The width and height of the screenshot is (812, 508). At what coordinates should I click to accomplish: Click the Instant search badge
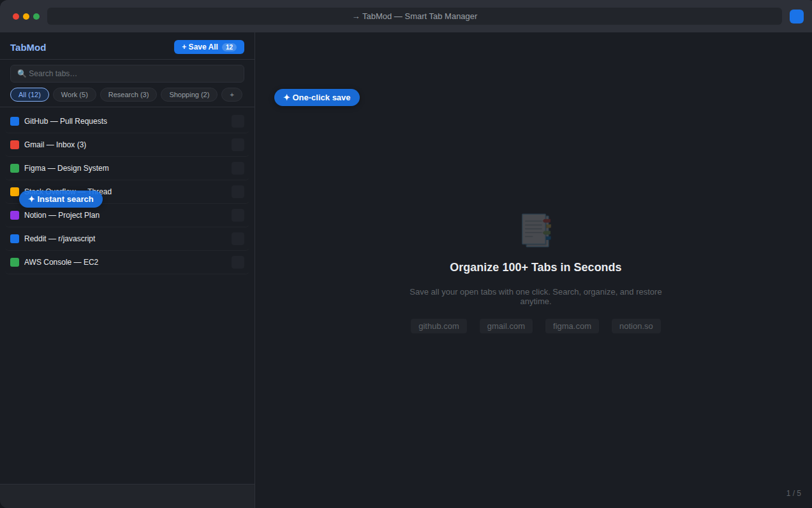pos(61,199)
